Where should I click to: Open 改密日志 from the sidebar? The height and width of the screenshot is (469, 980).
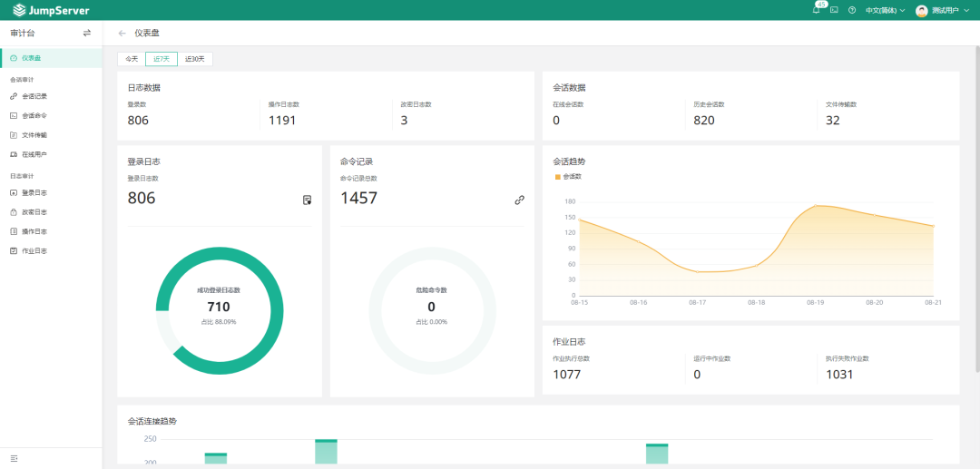34,212
